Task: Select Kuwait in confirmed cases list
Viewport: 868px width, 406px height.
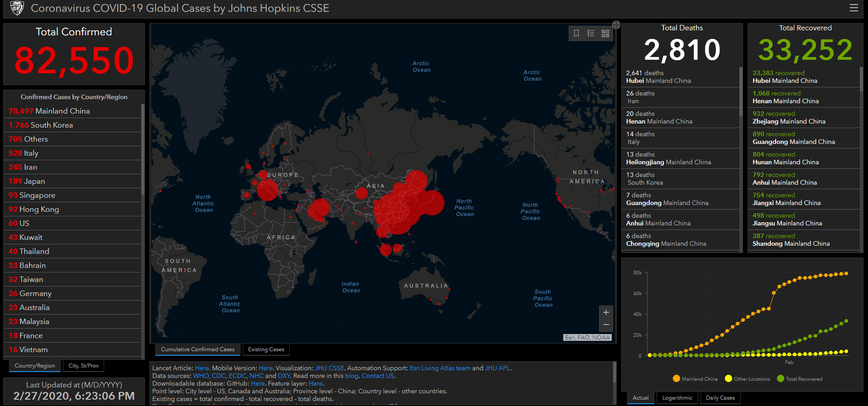Action: [x=72, y=237]
